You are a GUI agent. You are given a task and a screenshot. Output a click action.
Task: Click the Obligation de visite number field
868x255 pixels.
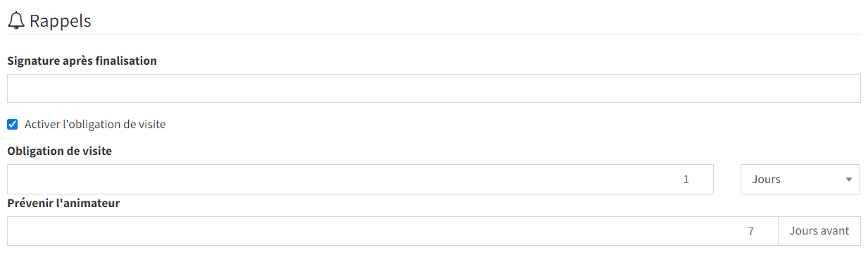[x=360, y=179]
